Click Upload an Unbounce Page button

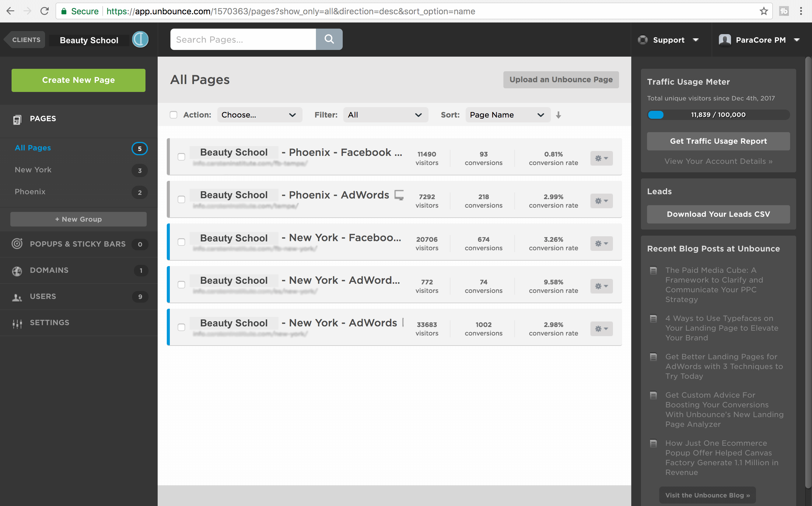click(561, 80)
